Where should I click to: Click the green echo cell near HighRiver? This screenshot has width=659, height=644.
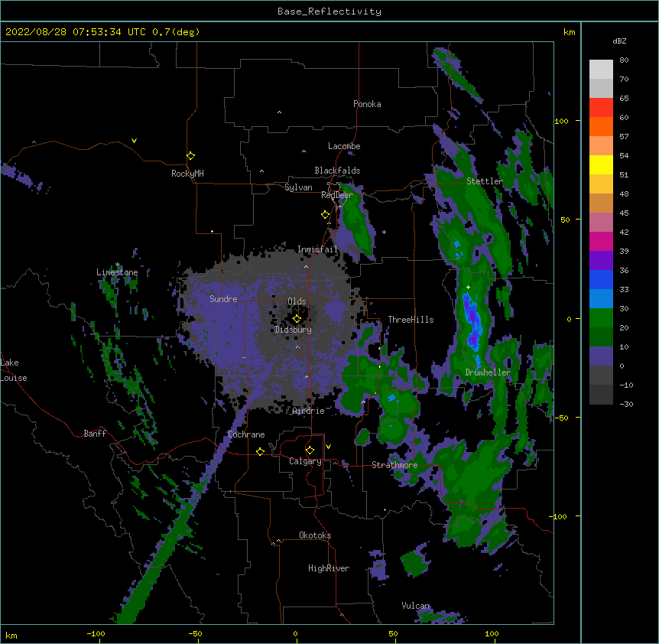point(414,563)
